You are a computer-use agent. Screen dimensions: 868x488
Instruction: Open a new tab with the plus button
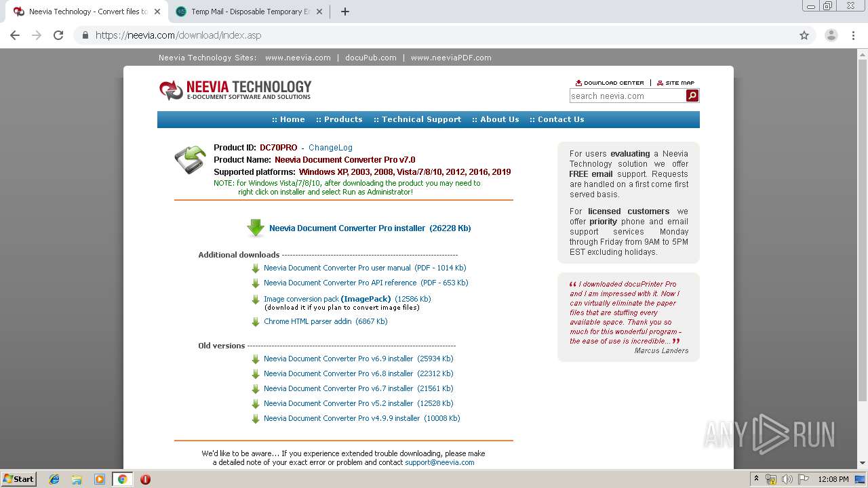[x=345, y=12]
